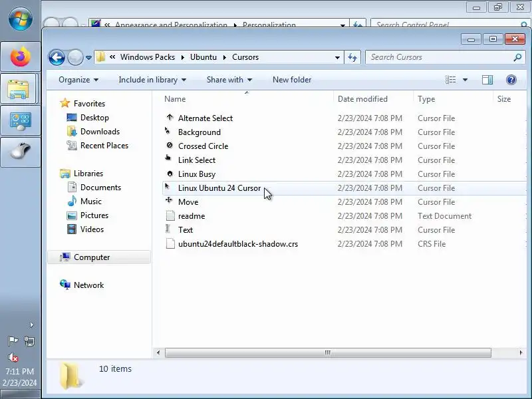
Task: Click the Link Select hand file icon
Action: [168, 158]
